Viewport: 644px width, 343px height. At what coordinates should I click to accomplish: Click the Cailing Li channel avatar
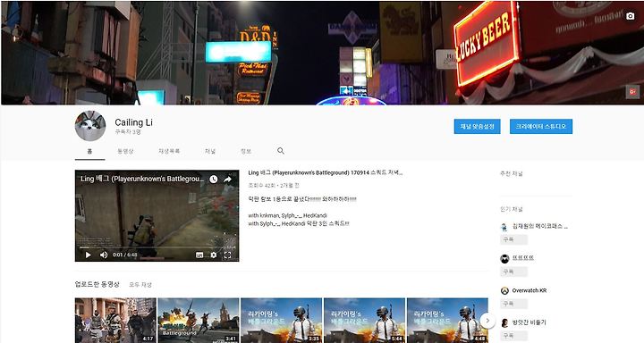click(90, 126)
